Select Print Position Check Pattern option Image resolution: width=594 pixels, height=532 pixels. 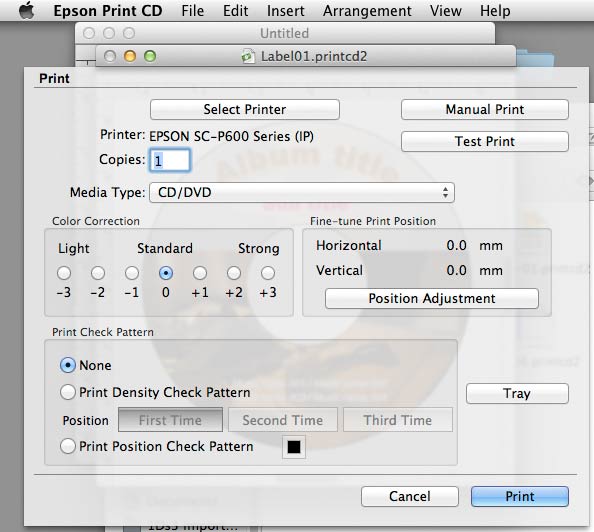(68, 446)
